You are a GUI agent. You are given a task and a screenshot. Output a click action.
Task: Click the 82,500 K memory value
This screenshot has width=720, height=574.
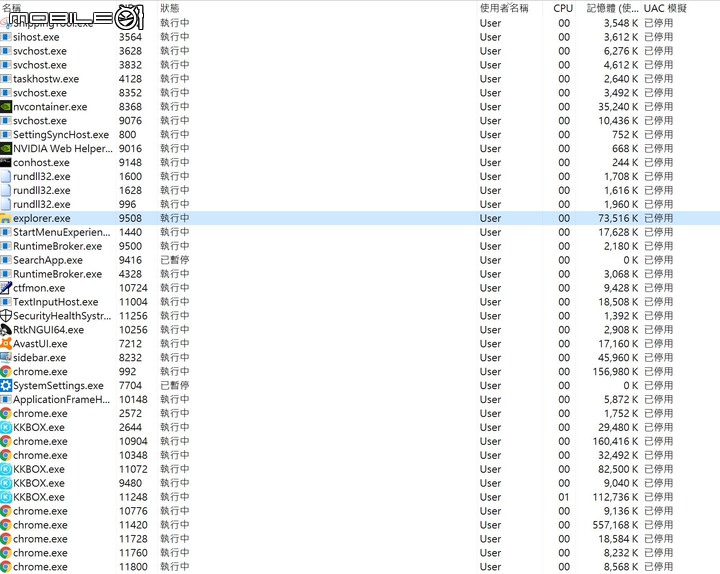(x=618, y=469)
